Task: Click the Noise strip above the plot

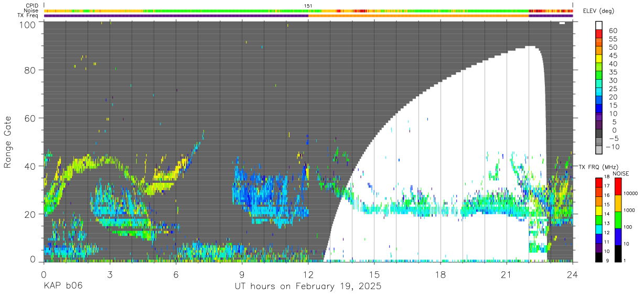Action: point(308,10)
